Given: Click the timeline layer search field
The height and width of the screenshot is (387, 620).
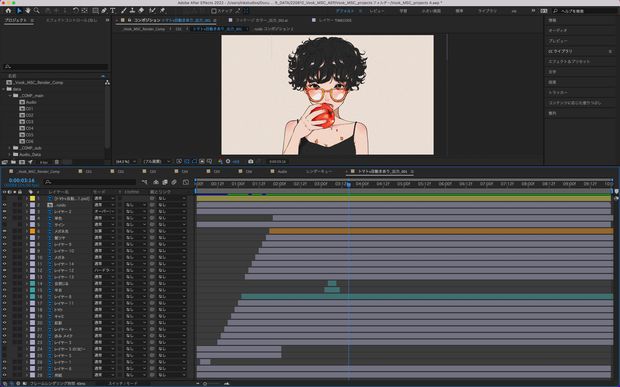Looking at the screenshot, I should pyautogui.click(x=90, y=182).
